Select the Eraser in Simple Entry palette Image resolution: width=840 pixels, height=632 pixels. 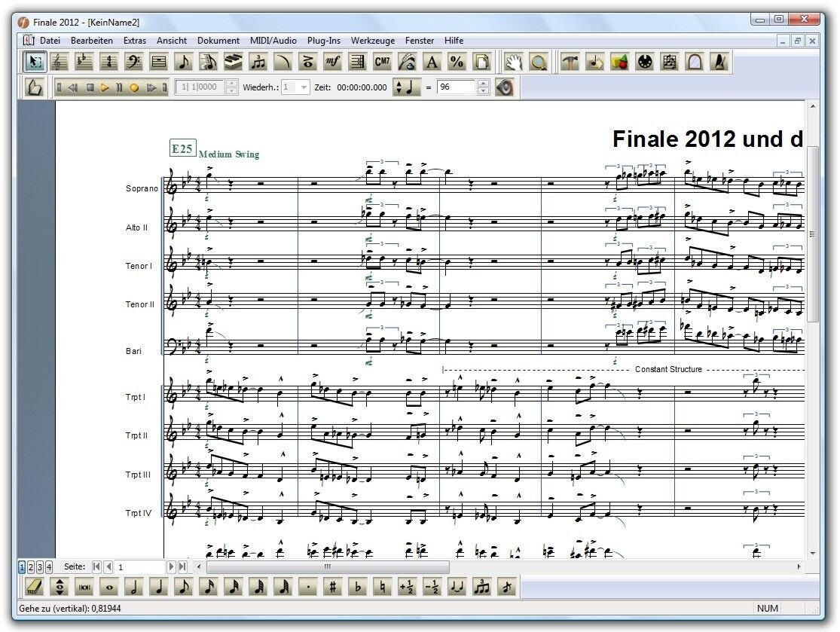coord(35,587)
